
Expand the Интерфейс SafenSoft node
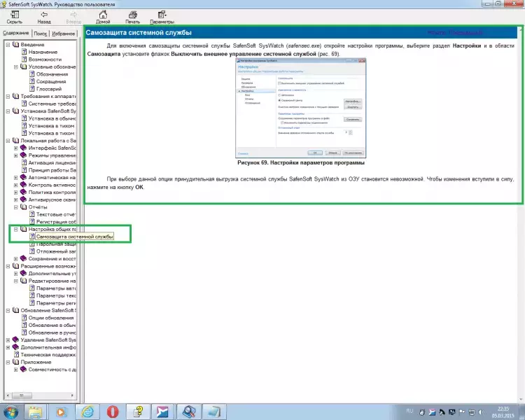[x=15, y=148]
